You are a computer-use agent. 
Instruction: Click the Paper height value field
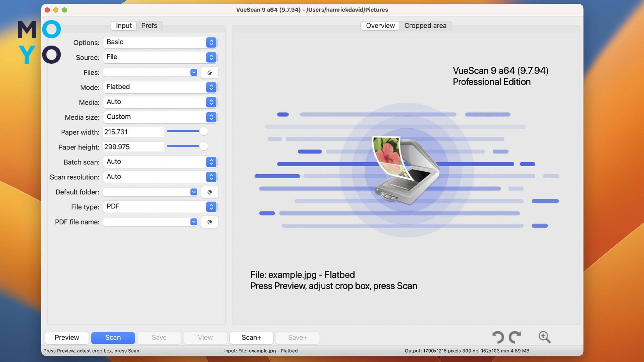(133, 147)
